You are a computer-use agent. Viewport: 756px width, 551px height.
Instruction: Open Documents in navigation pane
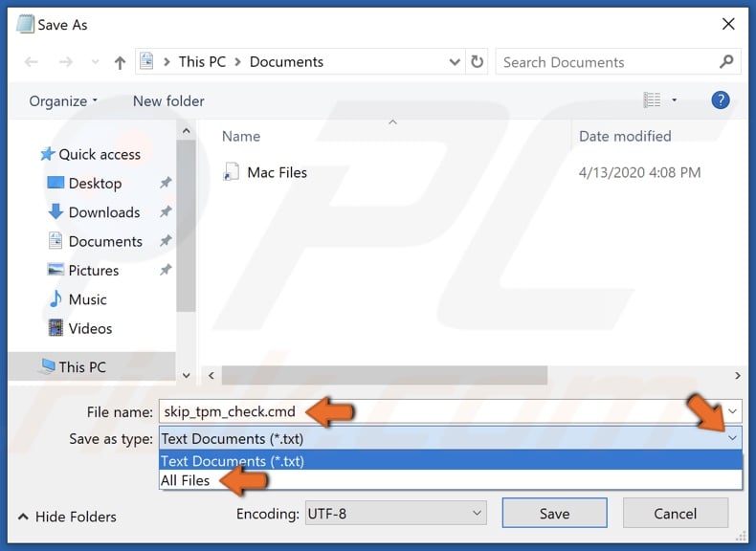pos(95,241)
